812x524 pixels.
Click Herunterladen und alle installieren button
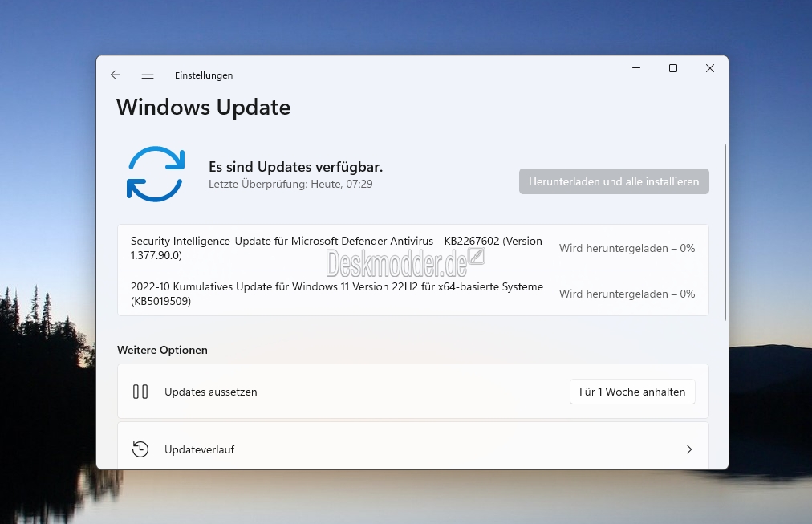tap(614, 181)
